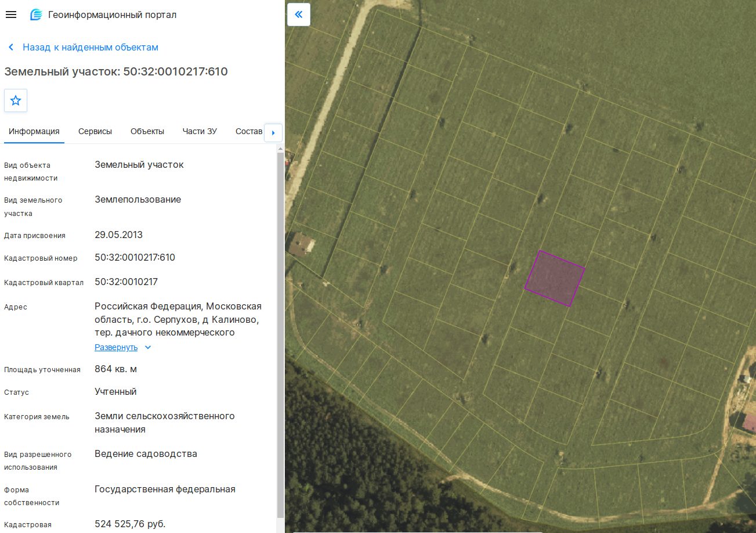Expand address with chevron next to Развернуть

pyautogui.click(x=147, y=347)
